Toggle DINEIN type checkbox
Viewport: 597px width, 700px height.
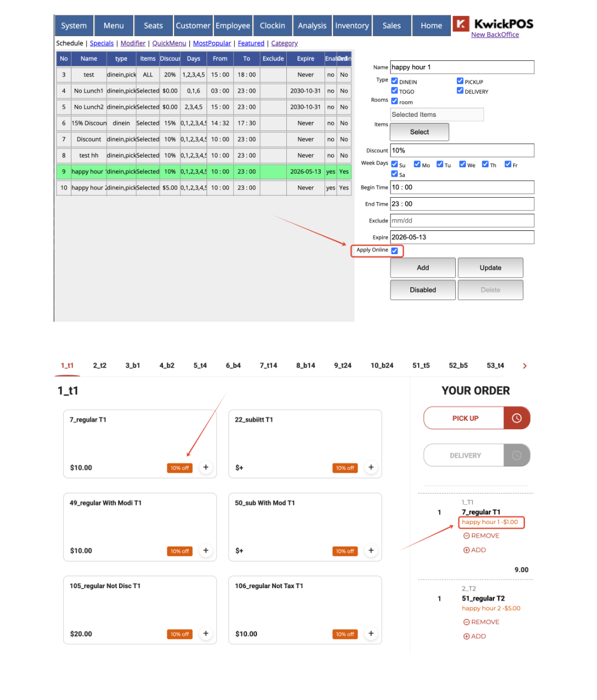click(x=395, y=81)
